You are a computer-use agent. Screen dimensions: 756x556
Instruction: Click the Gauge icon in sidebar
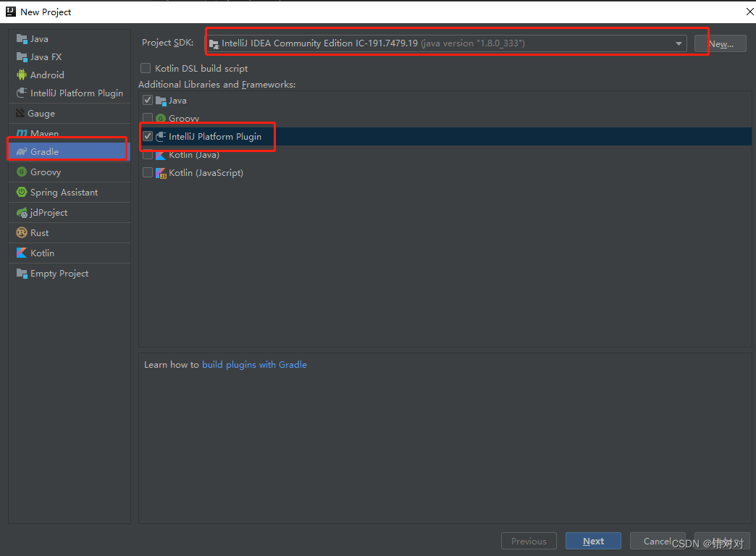pos(20,114)
